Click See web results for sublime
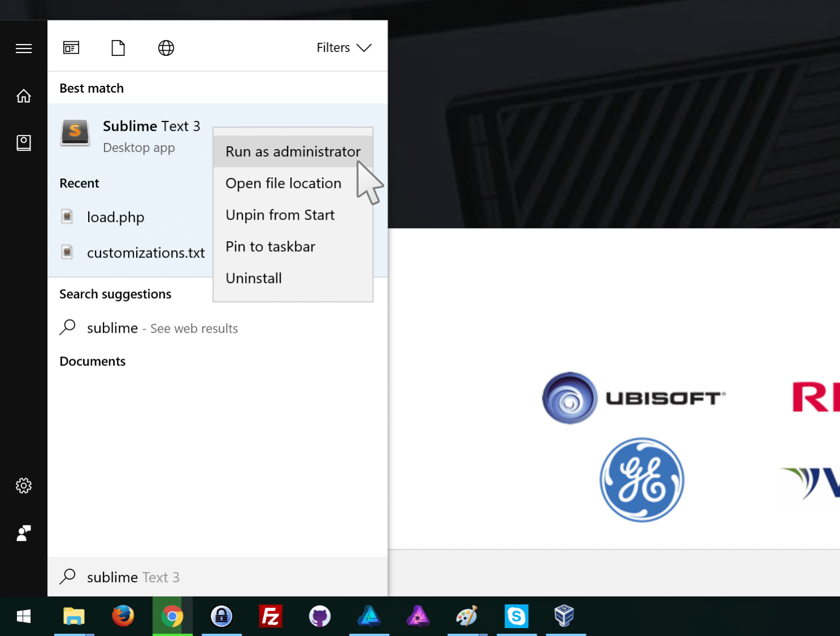 pyautogui.click(x=162, y=328)
